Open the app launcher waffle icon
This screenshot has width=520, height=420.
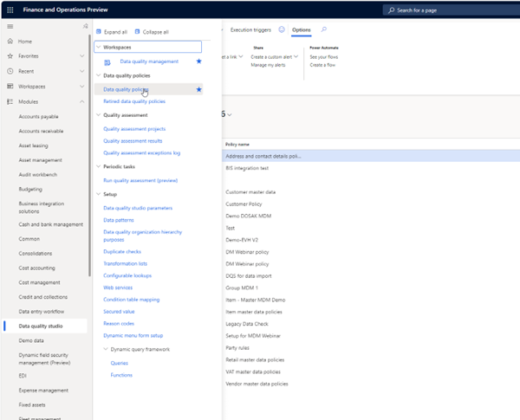click(x=10, y=10)
